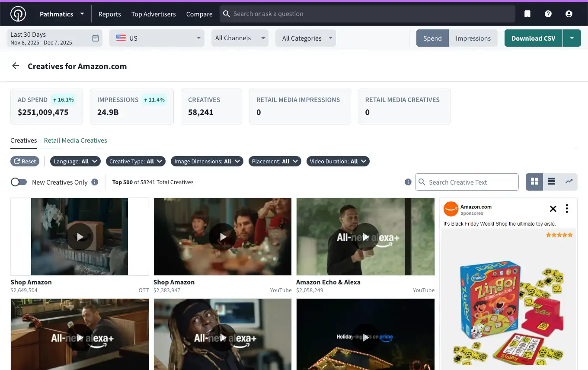Screen dimensions: 588x370
Task: Open the user account profile icon
Action: pyautogui.click(x=569, y=14)
